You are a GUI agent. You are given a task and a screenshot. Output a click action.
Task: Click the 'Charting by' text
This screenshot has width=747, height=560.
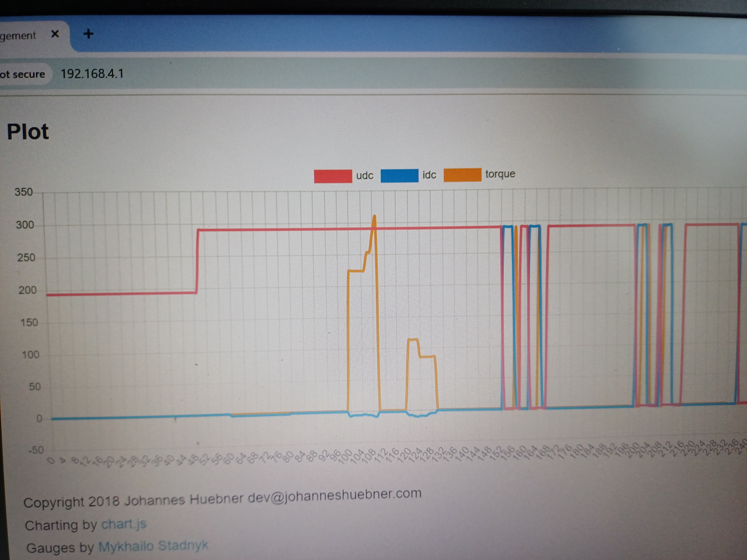coord(61,525)
